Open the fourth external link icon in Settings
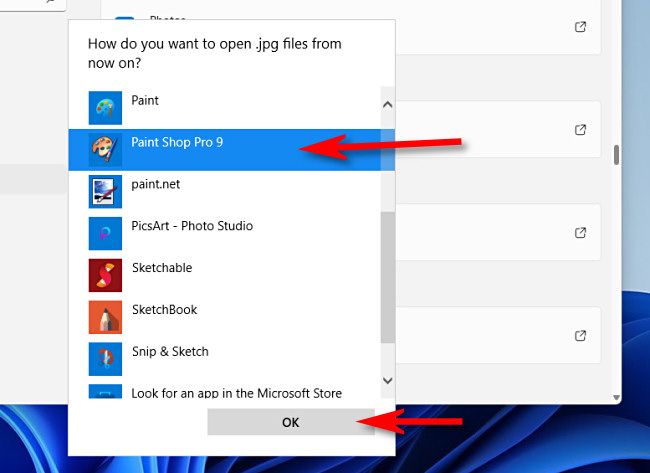The image size is (650, 473). tap(580, 335)
